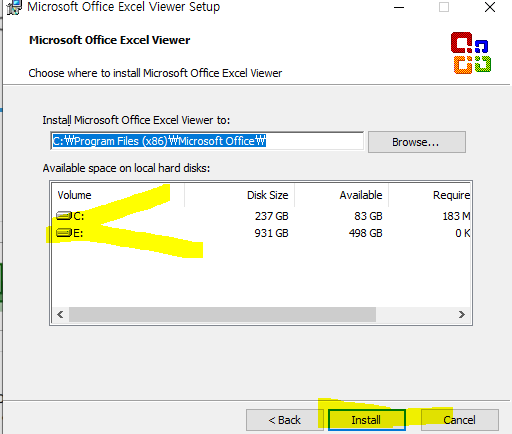
Task: Go back with the Back button
Action: 285,420
